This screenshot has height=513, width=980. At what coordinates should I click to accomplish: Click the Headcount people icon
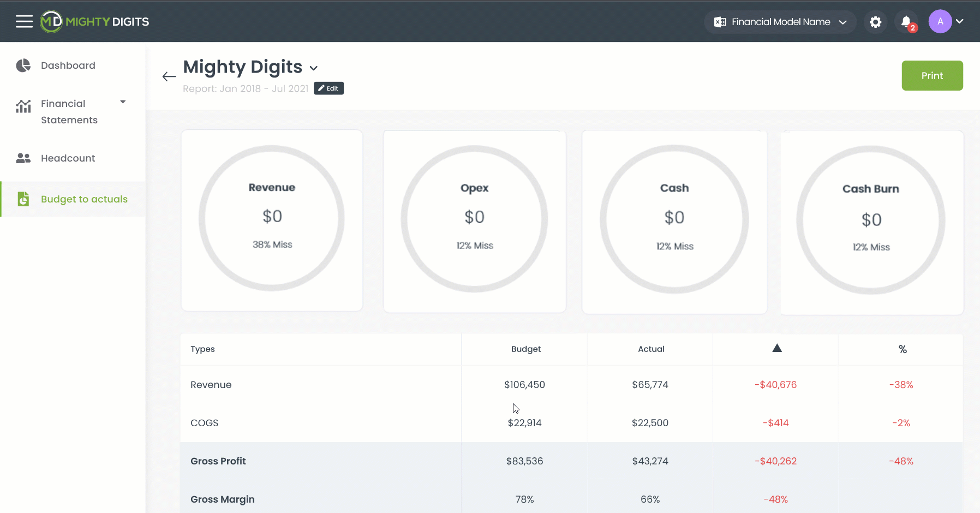point(23,158)
